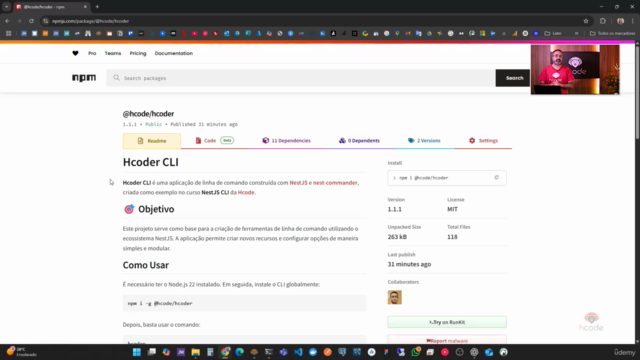Image resolution: width=640 pixels, height=360 pixels.
Task: Click the Como Usar heading
Action: [x=146, y=265]
